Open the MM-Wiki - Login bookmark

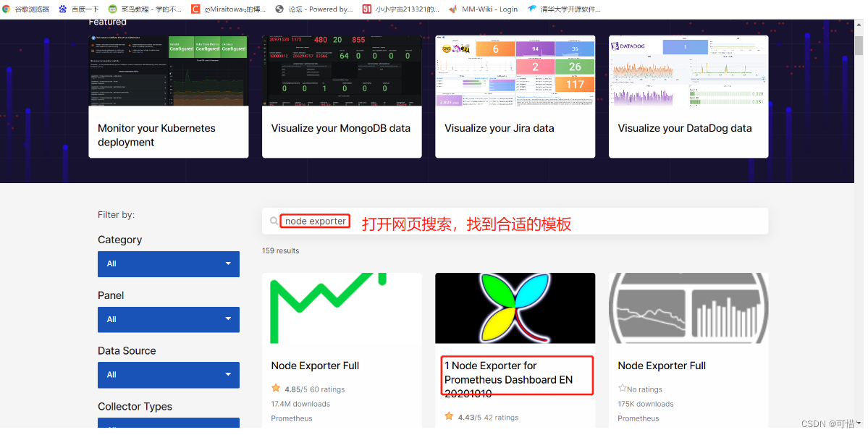tap(483, 9)
